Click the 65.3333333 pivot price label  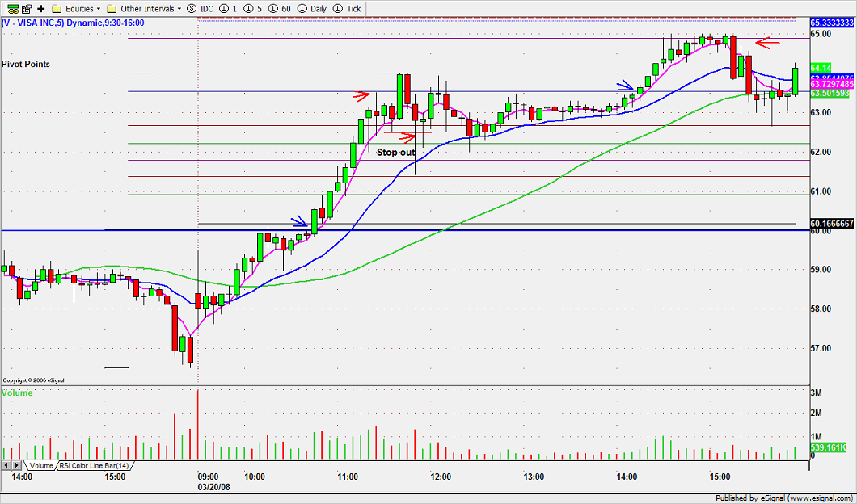[x=831, y=23]
